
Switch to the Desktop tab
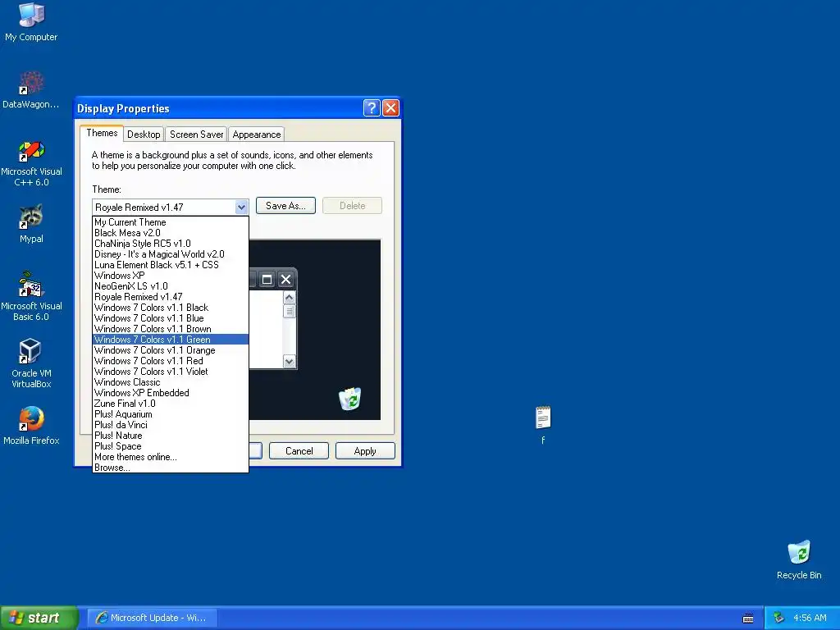[x=144, y=135]
